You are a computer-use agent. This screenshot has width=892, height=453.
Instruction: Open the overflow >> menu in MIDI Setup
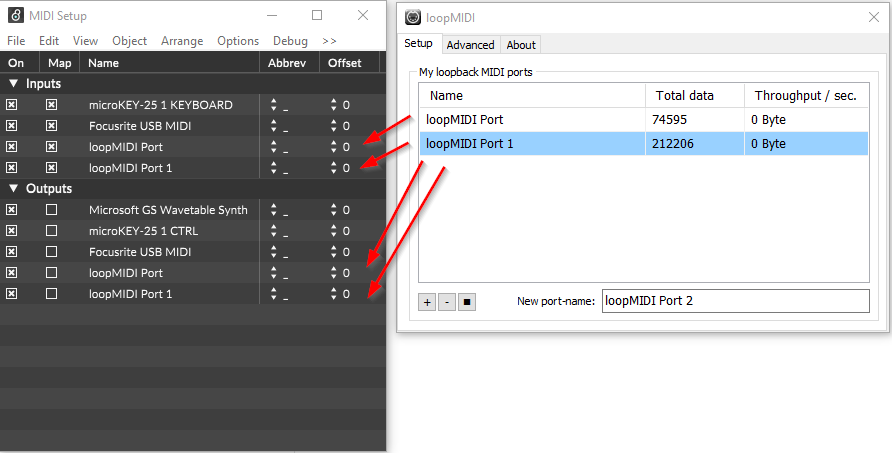tap(329, 41)
